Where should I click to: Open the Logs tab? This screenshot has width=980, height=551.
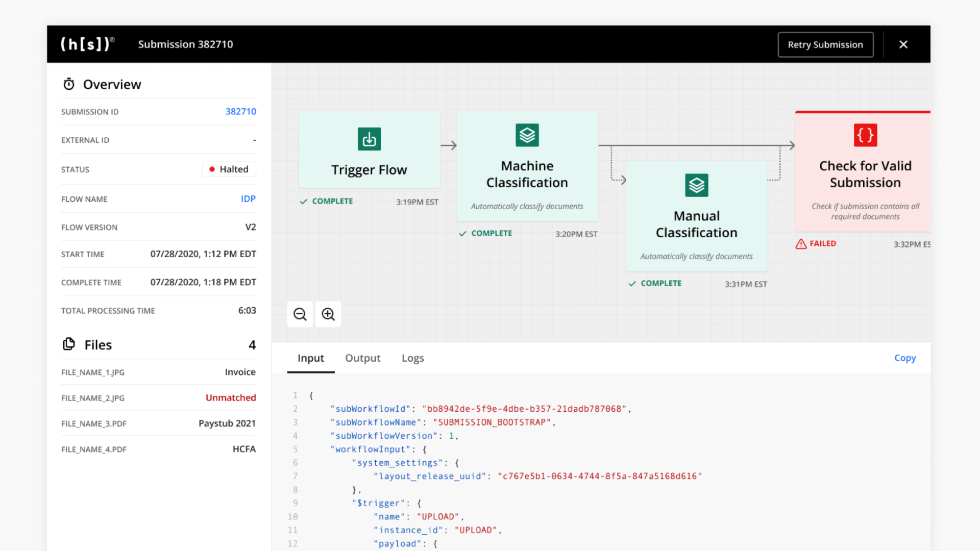click(412, 358)
